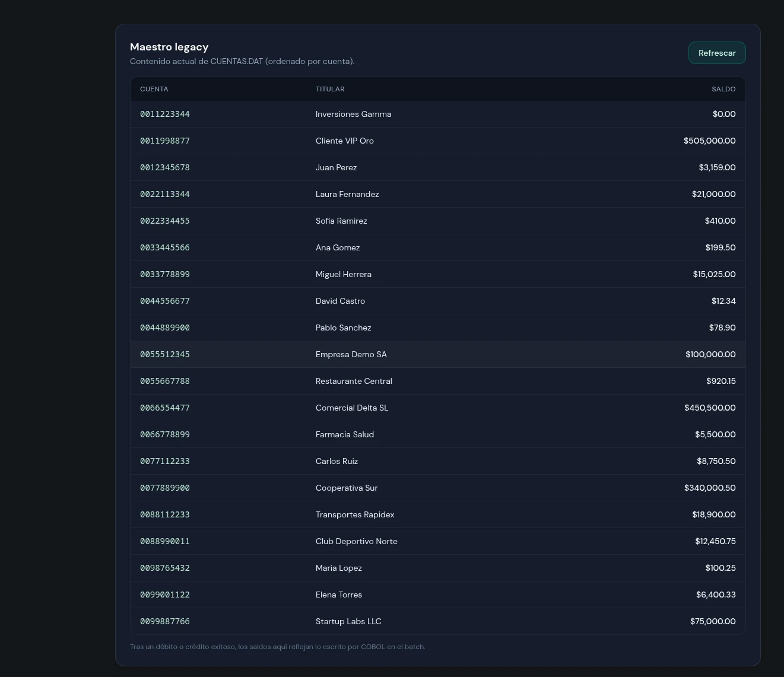
Task: Click the $12.34 balance value
Action: (x=723, y=301)
